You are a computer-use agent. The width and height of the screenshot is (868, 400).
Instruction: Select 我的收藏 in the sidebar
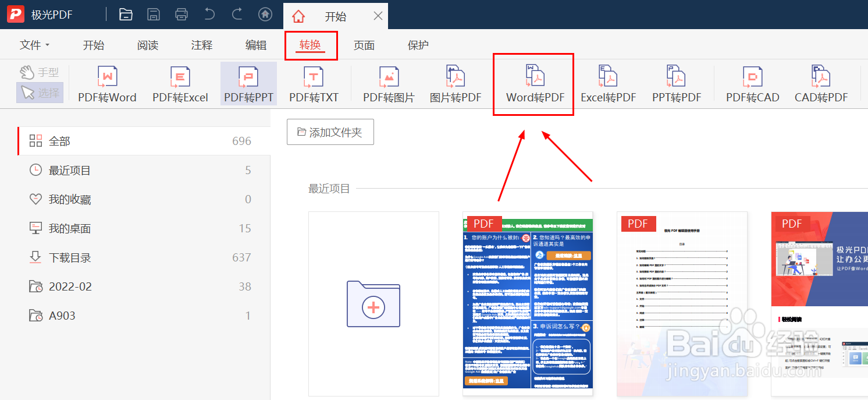[144, 199]
